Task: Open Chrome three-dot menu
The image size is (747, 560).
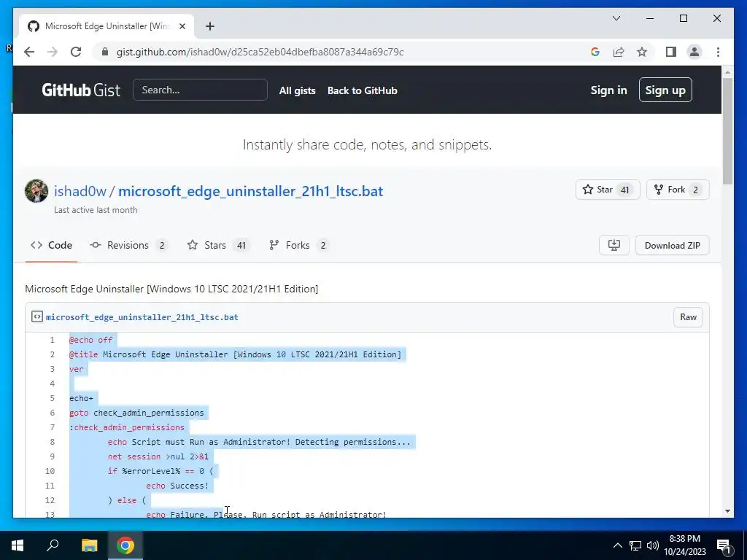Action: point(718,52)
